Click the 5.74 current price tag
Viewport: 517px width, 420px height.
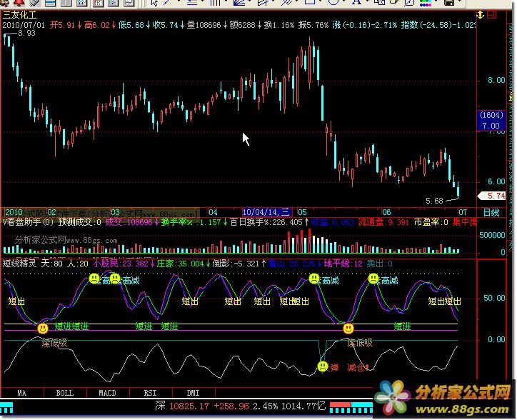pyautogui.click(x=495, y=195)
